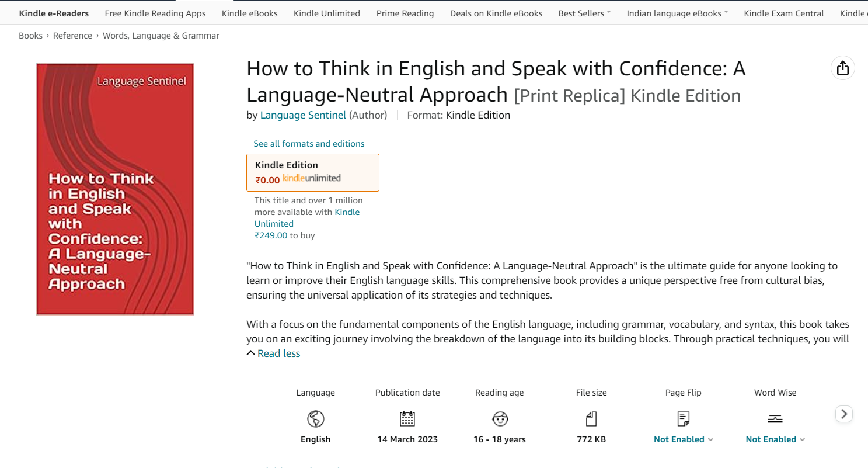Click the Word Wise icon
The width and height of the screenshot is (868, 468).
click(775, 418)
